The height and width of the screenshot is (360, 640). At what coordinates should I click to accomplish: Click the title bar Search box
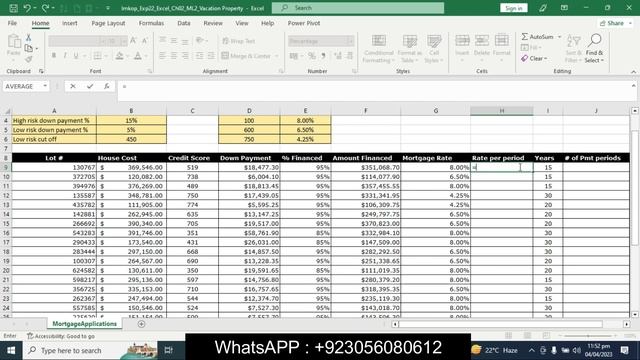coord(358,8)
